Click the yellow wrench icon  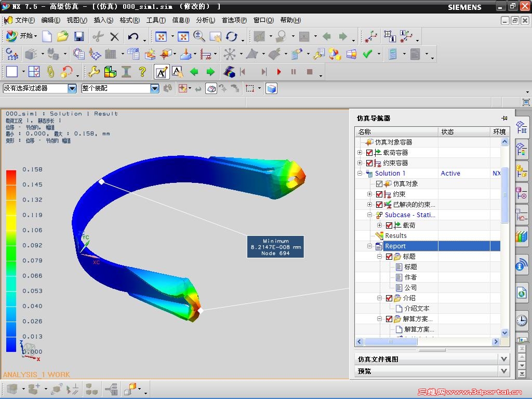tap(94, 72)
